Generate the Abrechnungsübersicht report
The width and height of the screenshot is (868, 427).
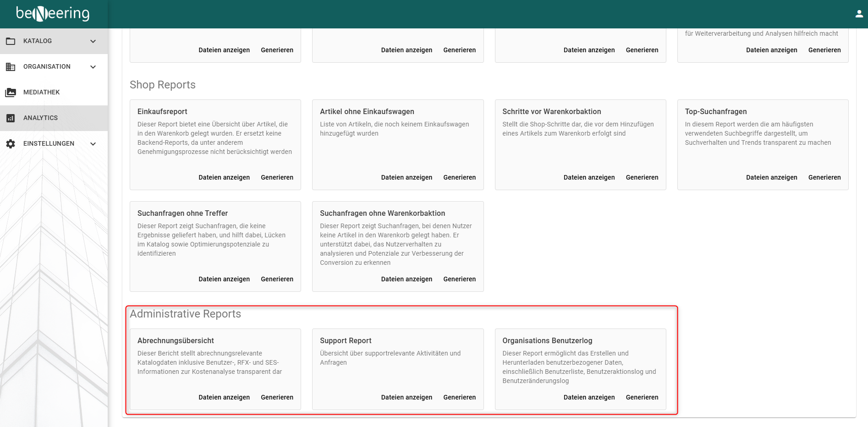[x=277, y=397]
